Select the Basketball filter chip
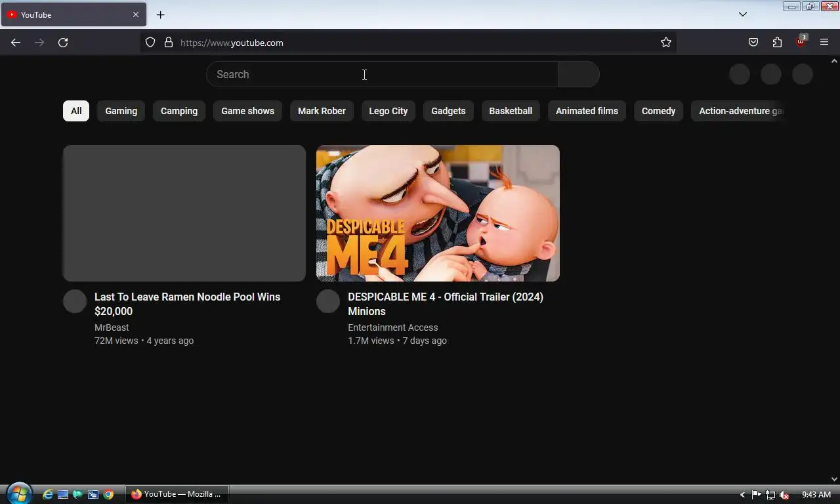 pyautogui.click(x=511, y=111)
